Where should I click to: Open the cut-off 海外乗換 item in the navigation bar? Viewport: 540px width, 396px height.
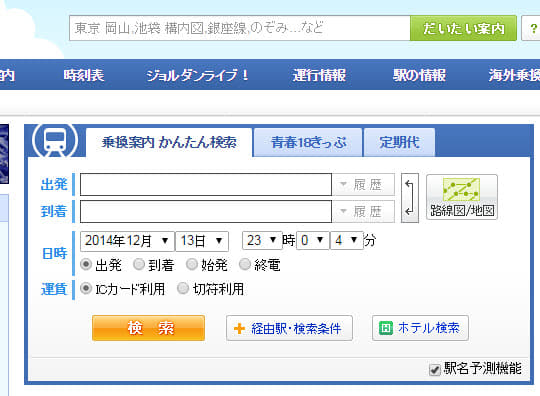514,75
